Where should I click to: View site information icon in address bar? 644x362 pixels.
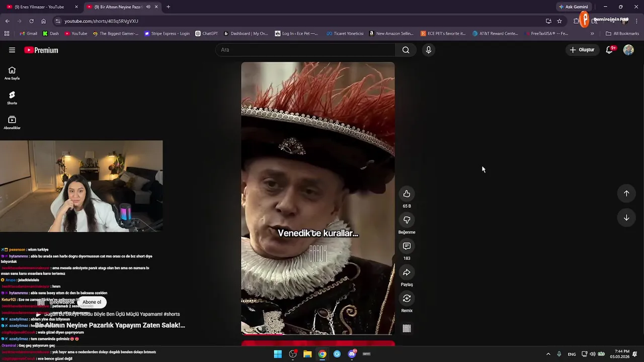[58, 21]
